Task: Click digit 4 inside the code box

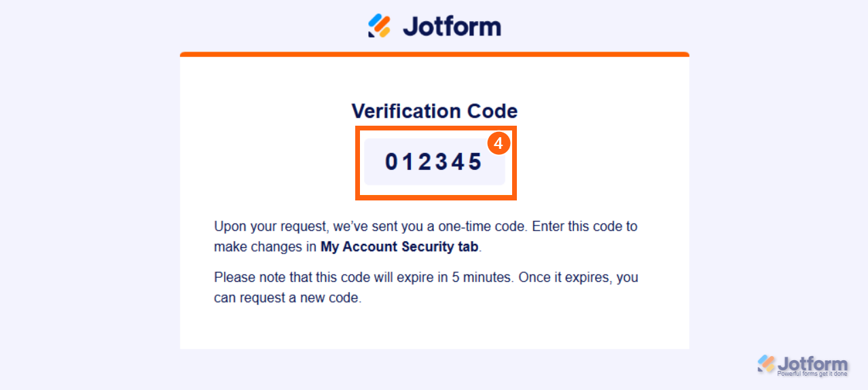Action: [x=458, y=162]
